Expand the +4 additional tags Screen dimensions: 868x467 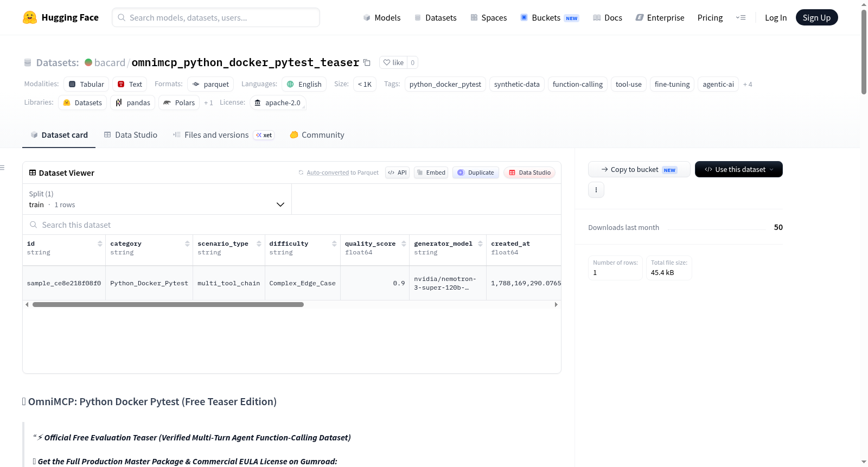tap(748, 84)
